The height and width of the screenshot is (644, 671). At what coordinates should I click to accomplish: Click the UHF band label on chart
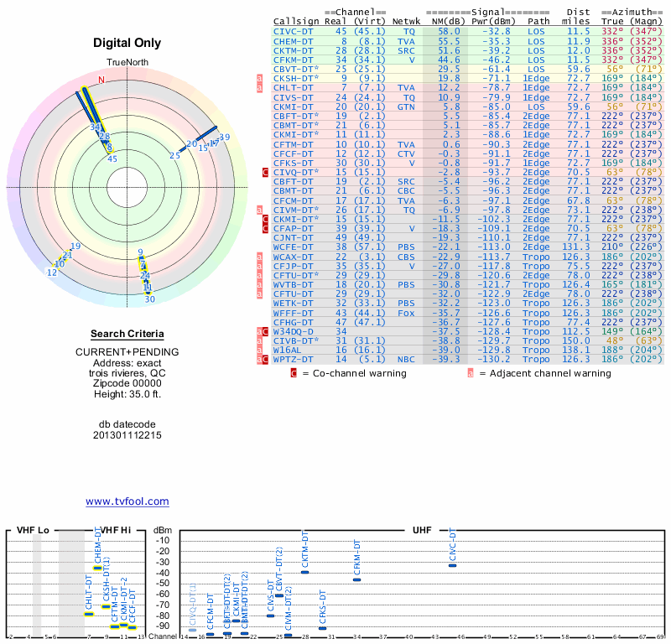pyautogui.click(x=422, y=530)
